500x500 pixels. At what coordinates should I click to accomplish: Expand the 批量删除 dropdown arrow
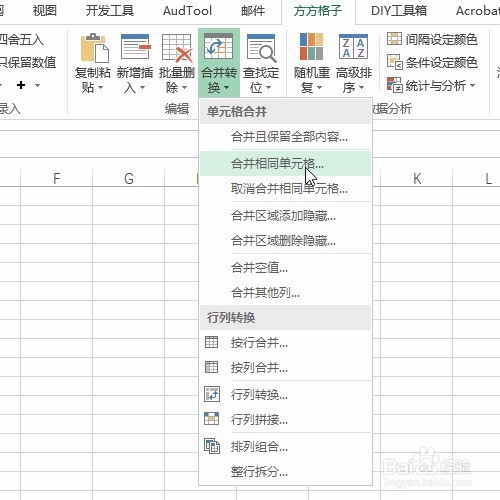(184, 88)
